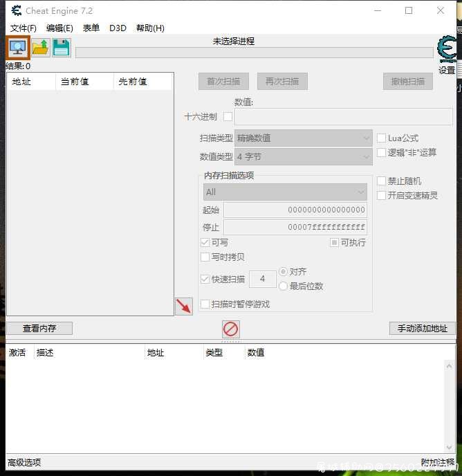Toggle the 快速扫描 checkbox
The image size is (462, 476).
click(205, 280)
